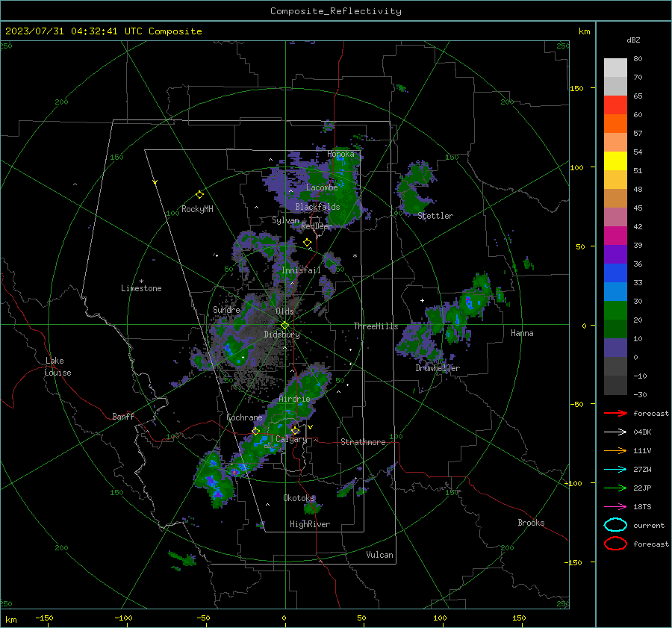Click the Okotoks label

point(299,498)
